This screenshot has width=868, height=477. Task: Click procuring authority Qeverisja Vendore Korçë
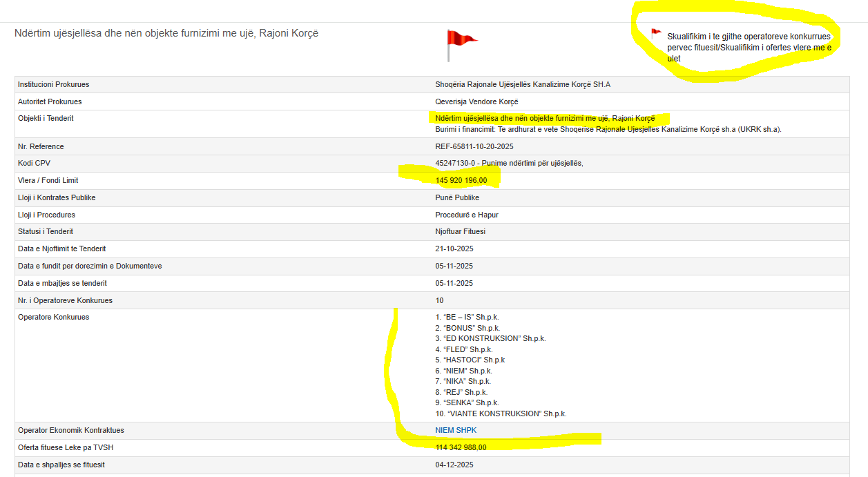(476, 101)
